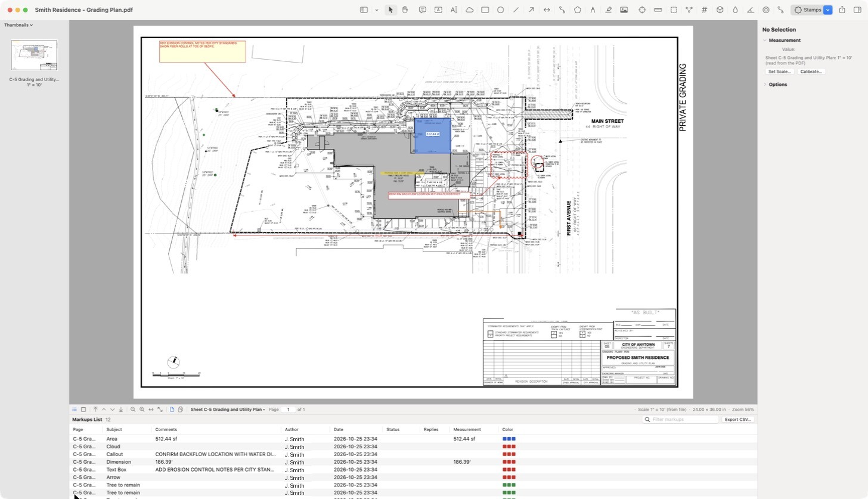
Task: Choose the angle measurement tool
Action: click(751, 10)
